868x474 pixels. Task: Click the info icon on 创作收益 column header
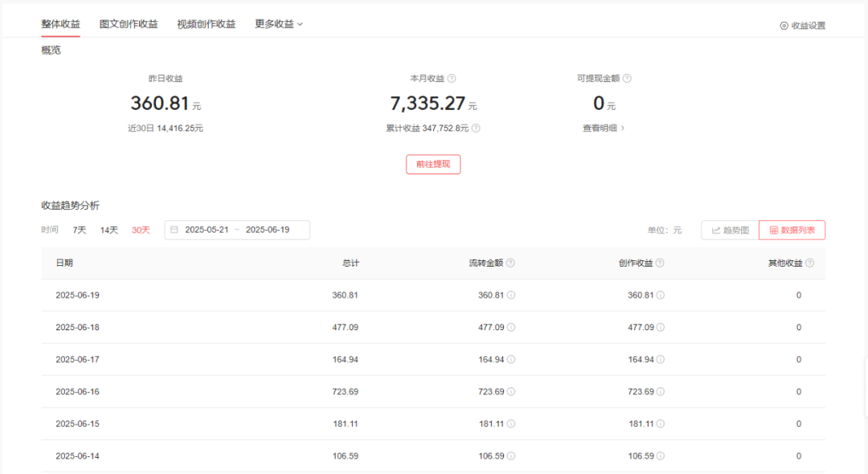point(659,263)
